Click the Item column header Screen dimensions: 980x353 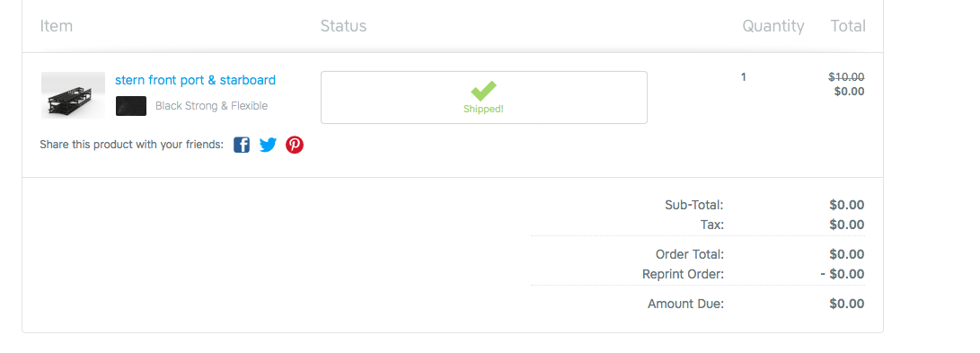[57, 26]
